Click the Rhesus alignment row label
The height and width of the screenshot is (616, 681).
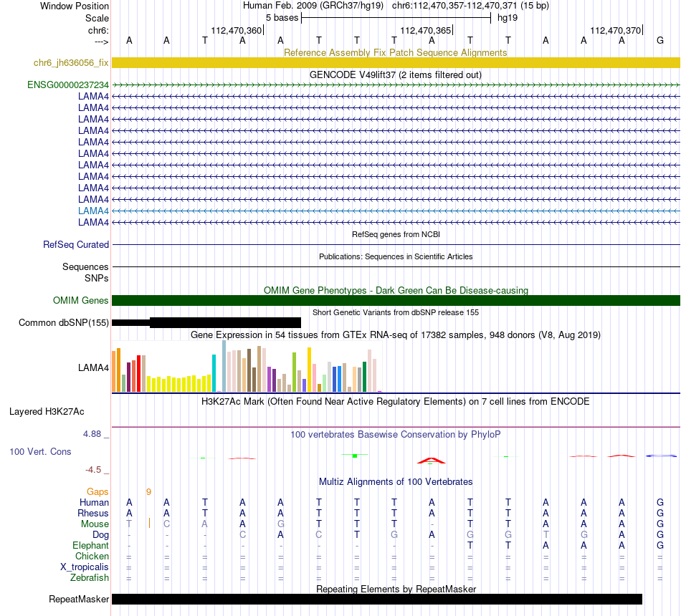tap(93, 513)
